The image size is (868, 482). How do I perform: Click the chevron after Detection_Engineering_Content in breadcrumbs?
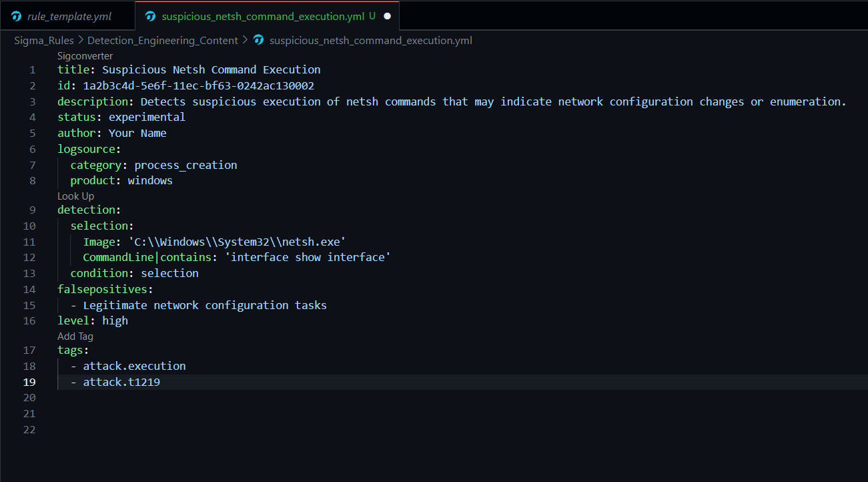245,41
